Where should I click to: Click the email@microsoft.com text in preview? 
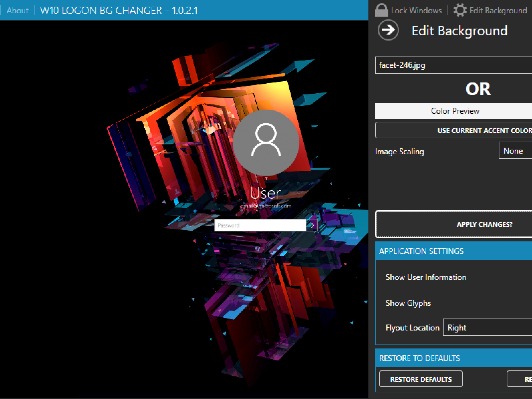266,206
